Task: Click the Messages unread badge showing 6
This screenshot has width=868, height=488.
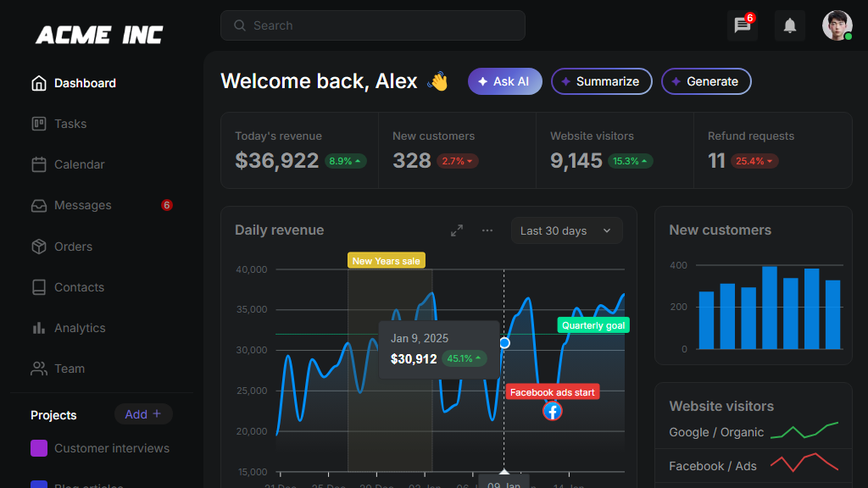Action: point(167,205)
